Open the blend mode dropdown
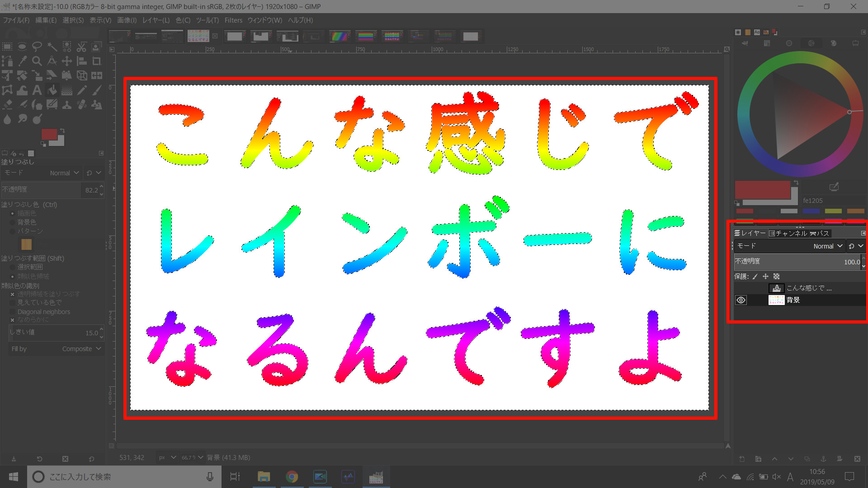Screen dimensions: 868x488 (x=829, y=245)
